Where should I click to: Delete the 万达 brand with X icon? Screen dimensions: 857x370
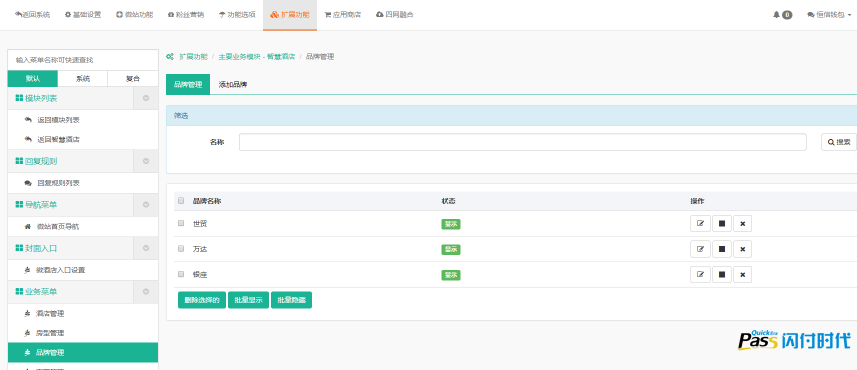click(742, 249)
